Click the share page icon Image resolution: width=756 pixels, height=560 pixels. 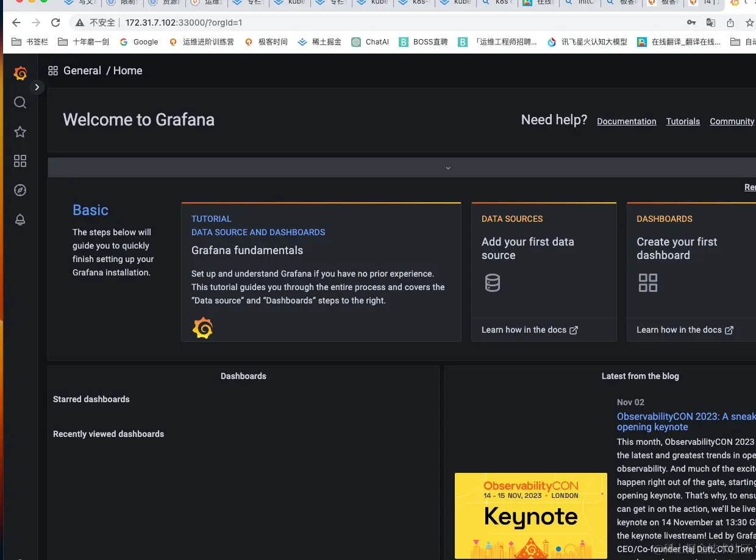click(x=730, y=23)
